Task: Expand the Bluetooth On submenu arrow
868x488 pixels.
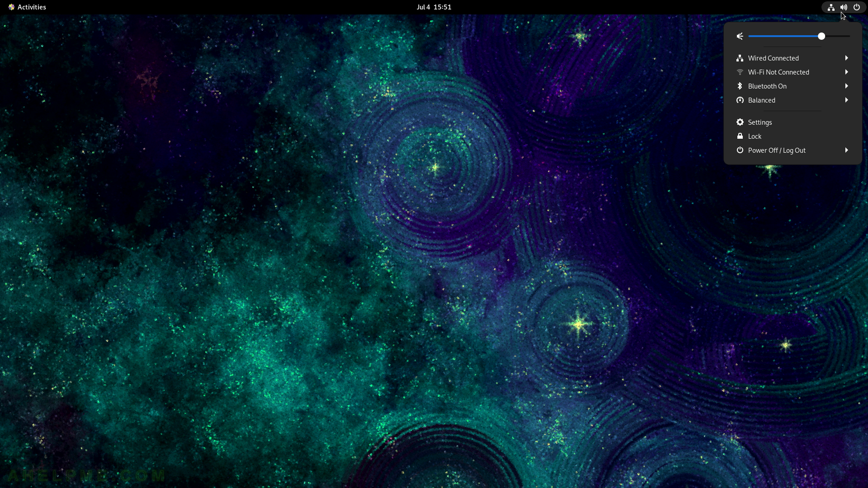Action: click(847, 86)
